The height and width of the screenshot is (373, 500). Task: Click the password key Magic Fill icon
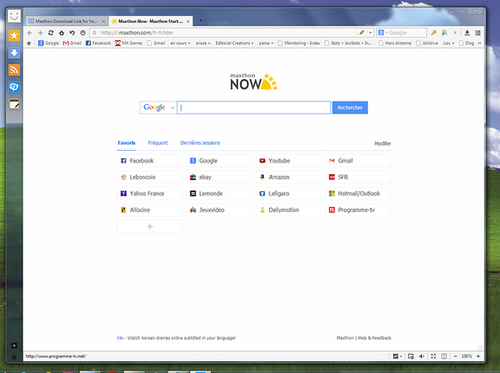coord(433,33)
